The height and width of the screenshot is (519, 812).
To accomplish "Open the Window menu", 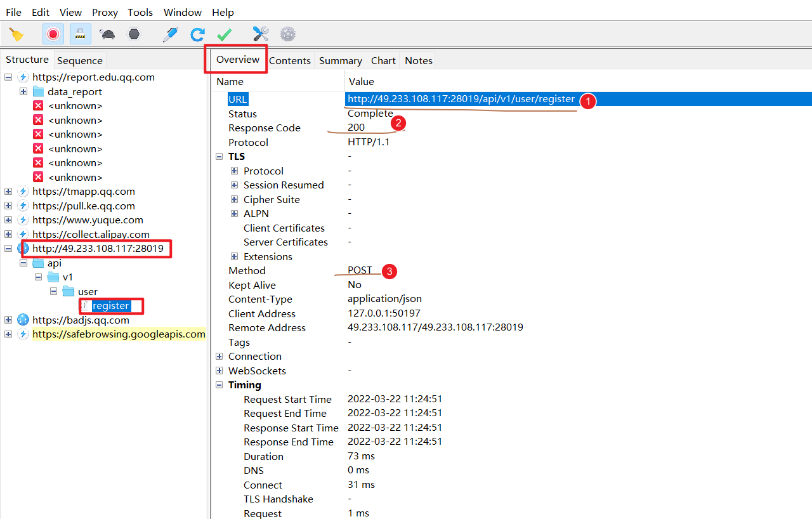I will pos(183,12).
